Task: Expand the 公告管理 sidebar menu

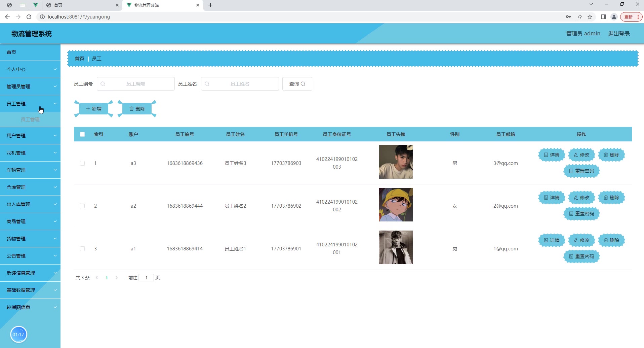Action: point(30,256)
